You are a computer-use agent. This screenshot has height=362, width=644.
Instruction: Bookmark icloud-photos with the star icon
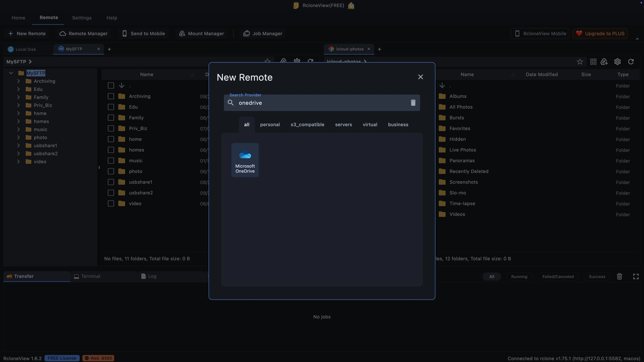point(580,62)
